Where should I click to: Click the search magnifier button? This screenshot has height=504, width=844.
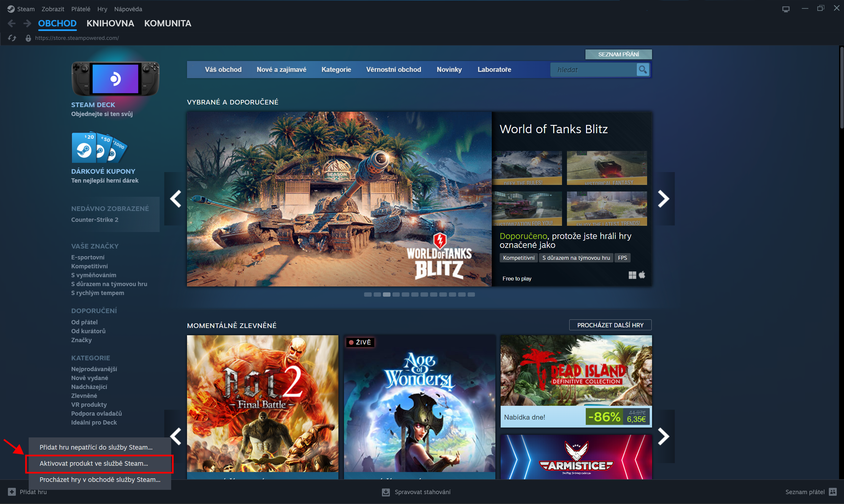(x=642, y=70)
